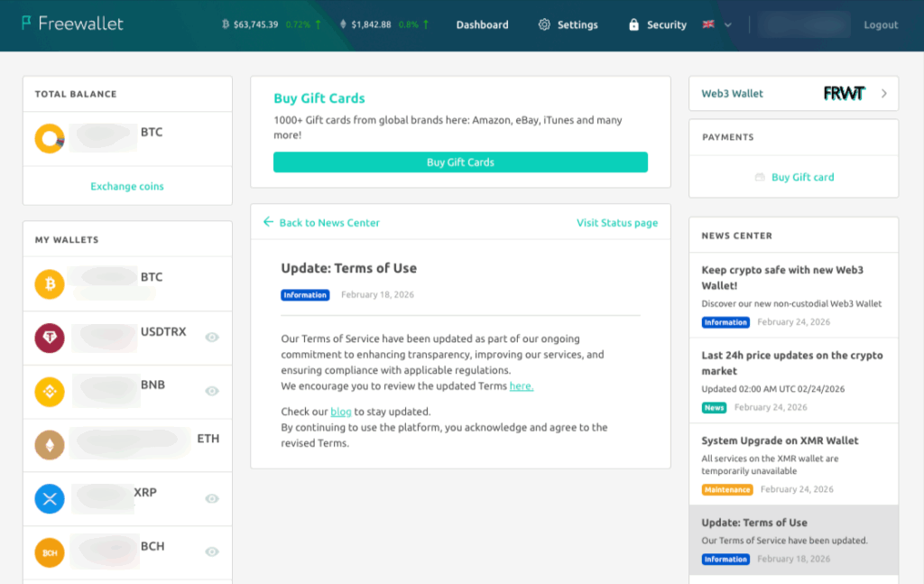This screenshot has height=584, width=924.
Task: Toggle visibility eye for XRP wallet
Action: [212, 498]
